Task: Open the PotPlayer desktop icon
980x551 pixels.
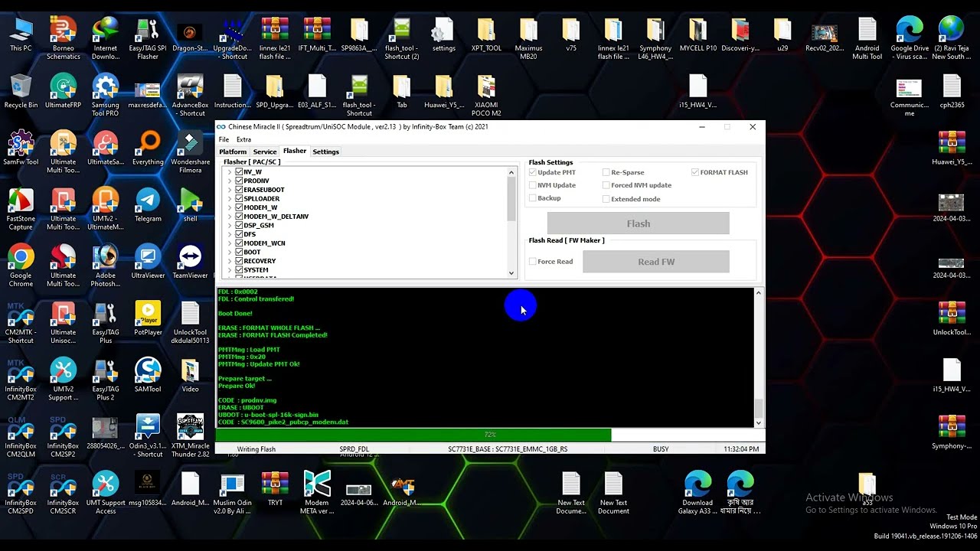Action: click(148, 318)
